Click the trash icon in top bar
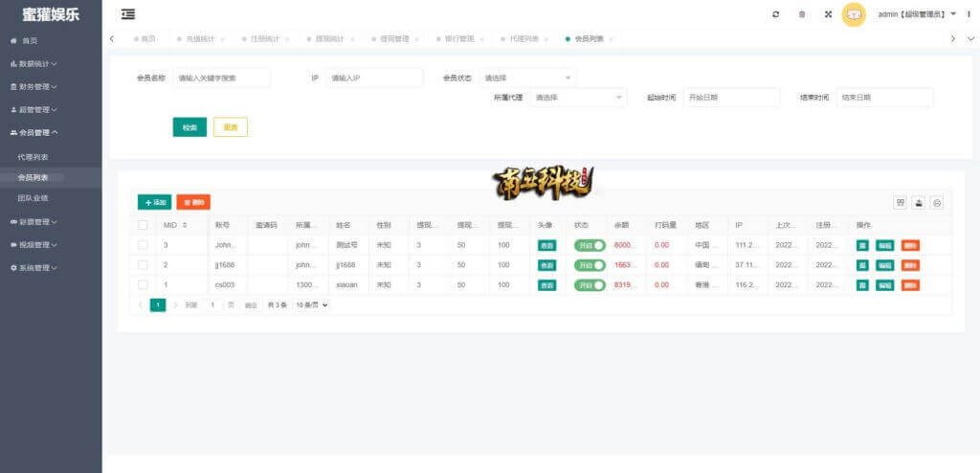Viewport: 980px width, 473px height. [802, 14]
